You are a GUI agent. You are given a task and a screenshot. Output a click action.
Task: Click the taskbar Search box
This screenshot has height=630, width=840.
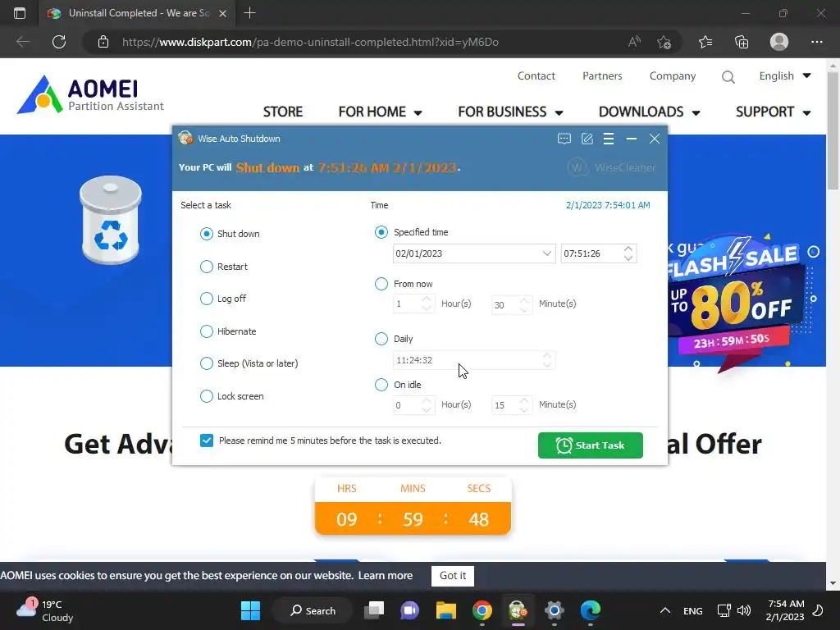pos(313,610)
